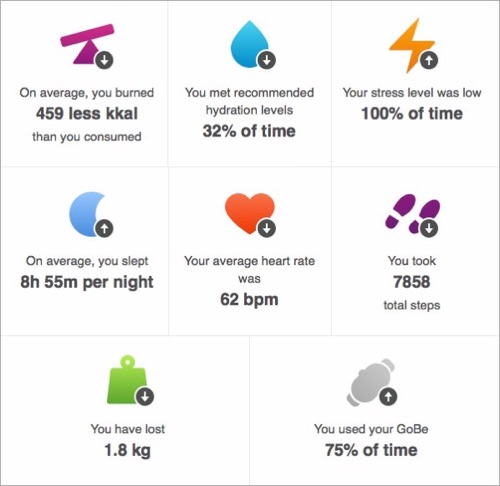The height and width of the screenshot is (486, 500).
Task: Click the blue water drop hydration icon
Action: click(250, 44)
